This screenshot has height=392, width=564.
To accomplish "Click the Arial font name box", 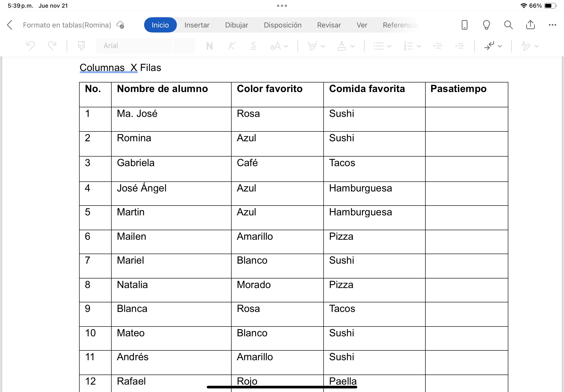I will [x=134, y=46].
